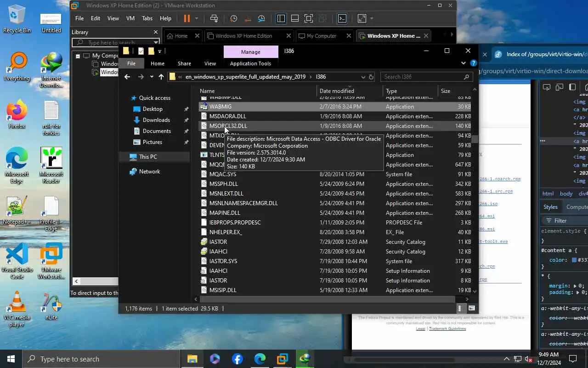Take a snapshot of this virtual machine
The width and height of the screenshot is (588, 368).
pos(234,18)
